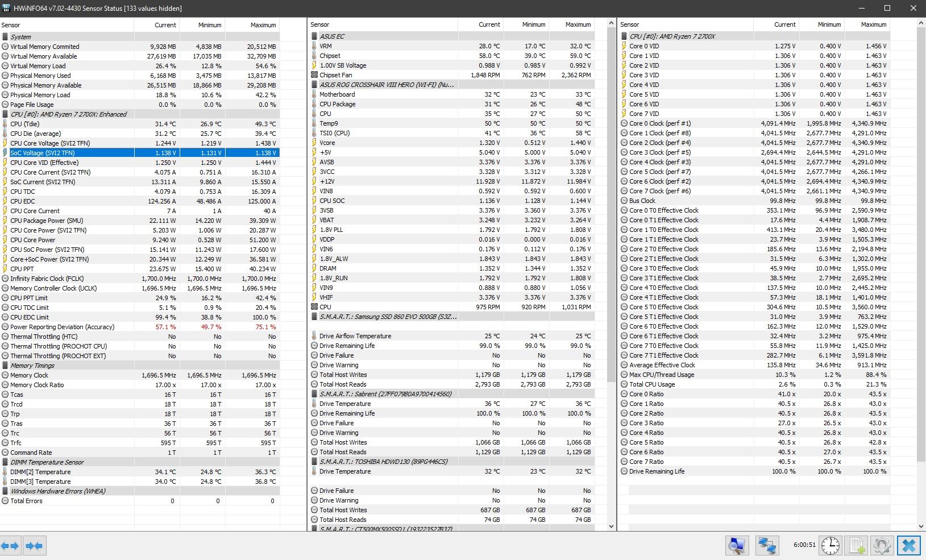Click the HWiNFO64 app icon in title bar
Viewport: 926px width, 560px height.
(7, 8)
